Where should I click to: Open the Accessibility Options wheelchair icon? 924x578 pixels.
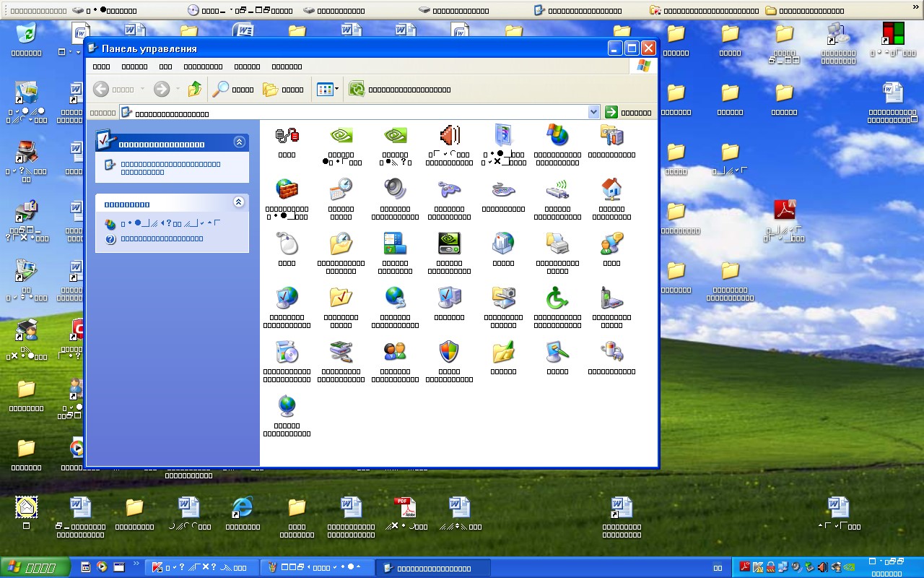(557, 298)
